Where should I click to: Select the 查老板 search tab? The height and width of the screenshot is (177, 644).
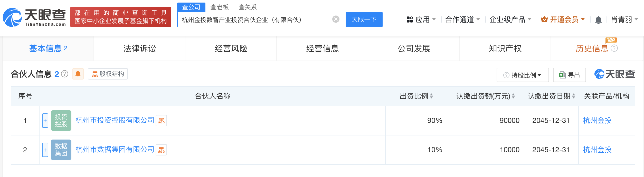219,7
